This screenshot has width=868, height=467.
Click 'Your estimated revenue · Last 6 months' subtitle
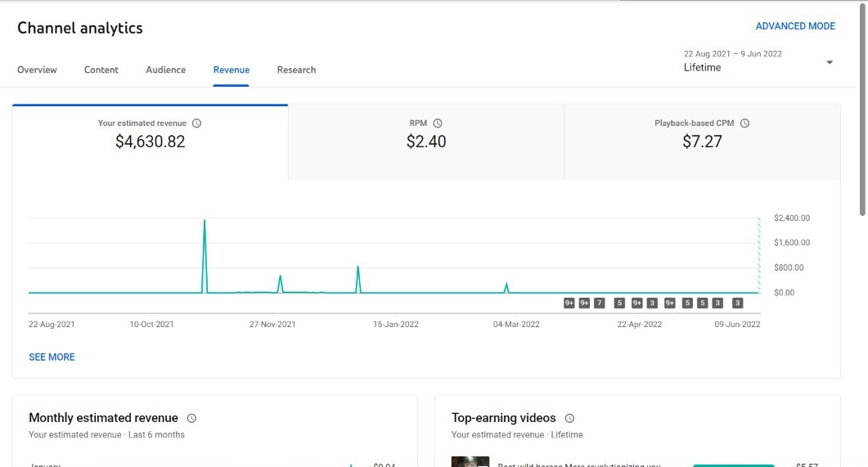107,435
